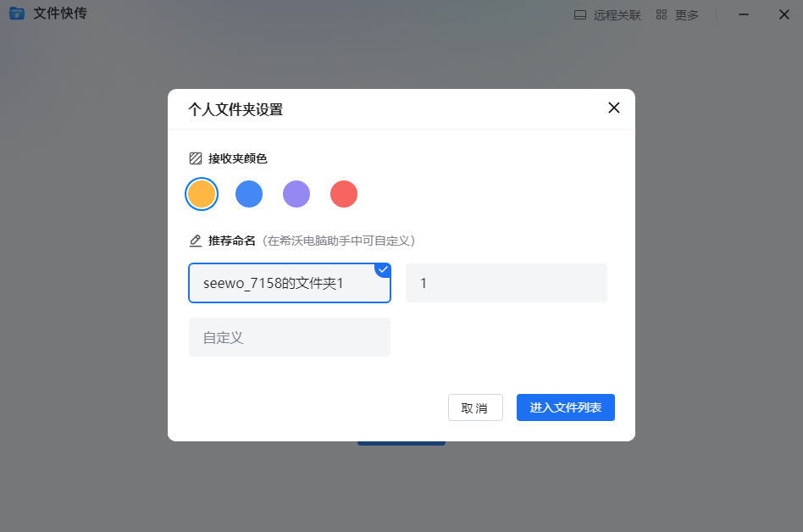Screen dimensions: 803x532
Task: Open 远程关联 remote link option
Action: point(607,15)
